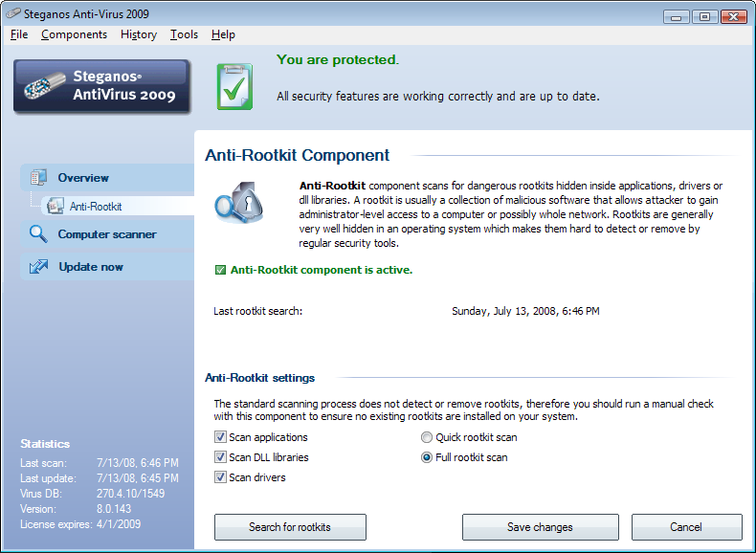Click the 'Sunday, July 13, 2008, 6:46 PM' value

pos(525,311)
